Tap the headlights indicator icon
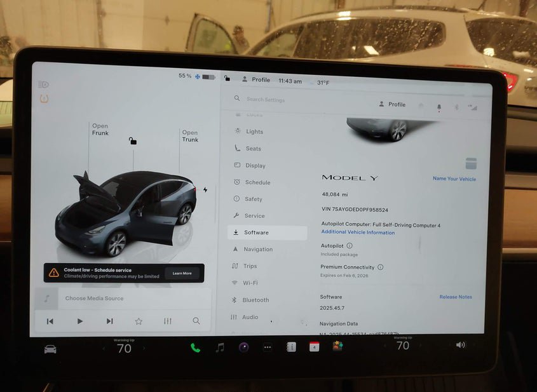The height and width of the screenshot is (392, 537). coord(43,84)
